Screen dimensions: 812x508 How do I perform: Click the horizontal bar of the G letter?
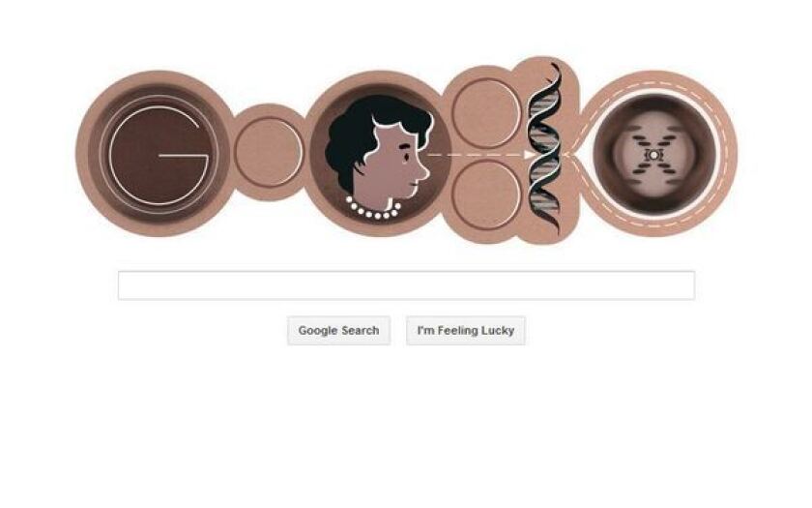[x=183, y=155]
